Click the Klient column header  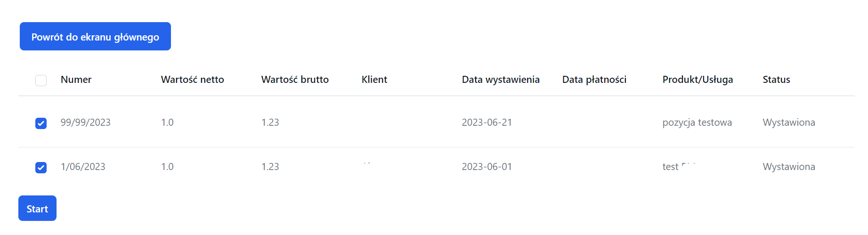[x=374, y=80]
